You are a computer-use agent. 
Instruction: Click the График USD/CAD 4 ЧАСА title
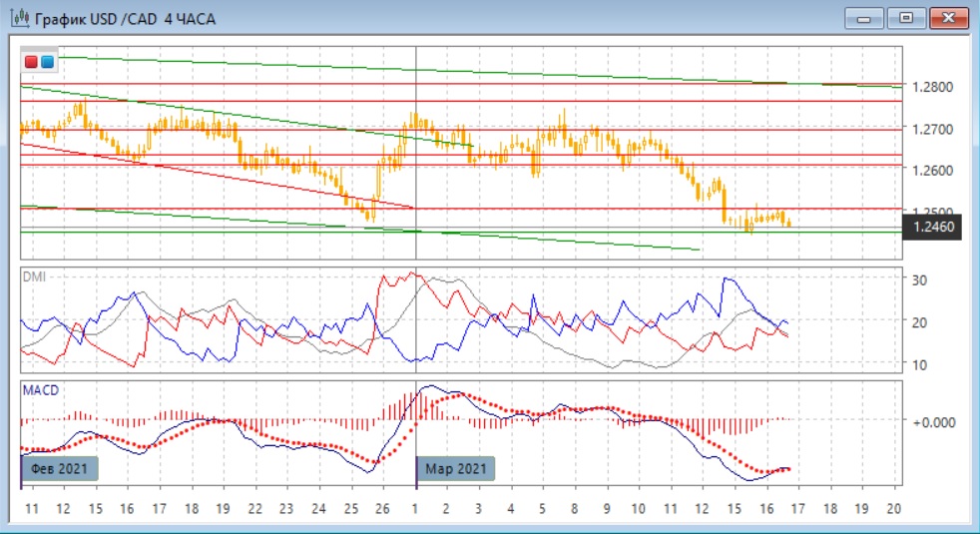pyautogui.click(x=124, y=19)
